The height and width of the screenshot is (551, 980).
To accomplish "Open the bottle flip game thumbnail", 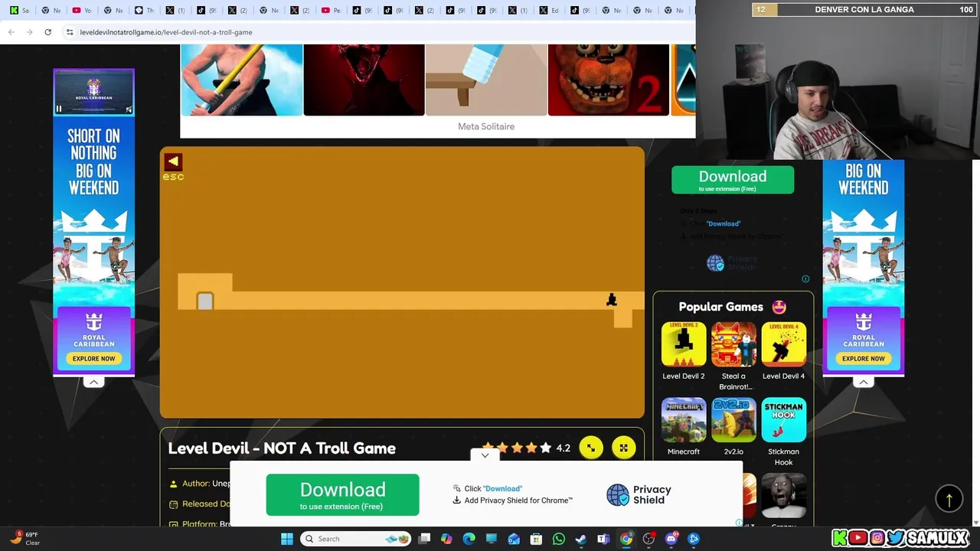I will coord(486,80).
